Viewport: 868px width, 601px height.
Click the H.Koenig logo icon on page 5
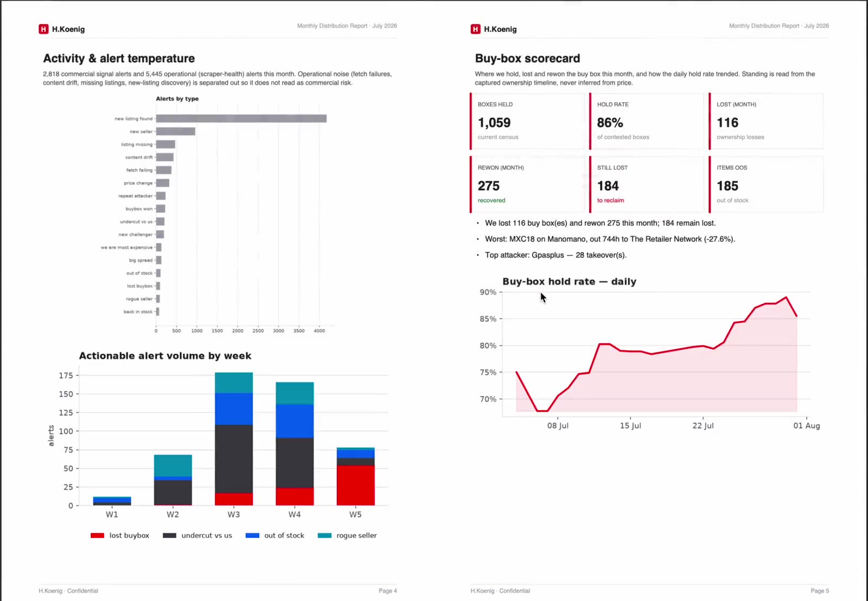click(x=475, y=29)
